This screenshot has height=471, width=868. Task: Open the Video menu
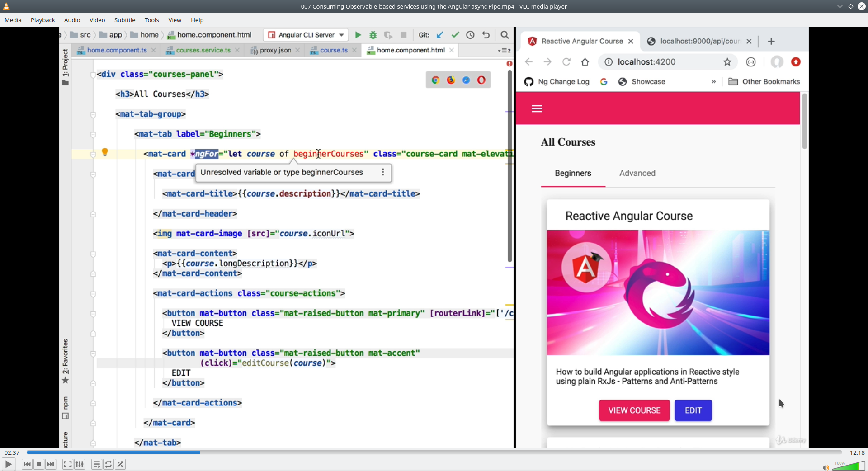tap(97, 20)
